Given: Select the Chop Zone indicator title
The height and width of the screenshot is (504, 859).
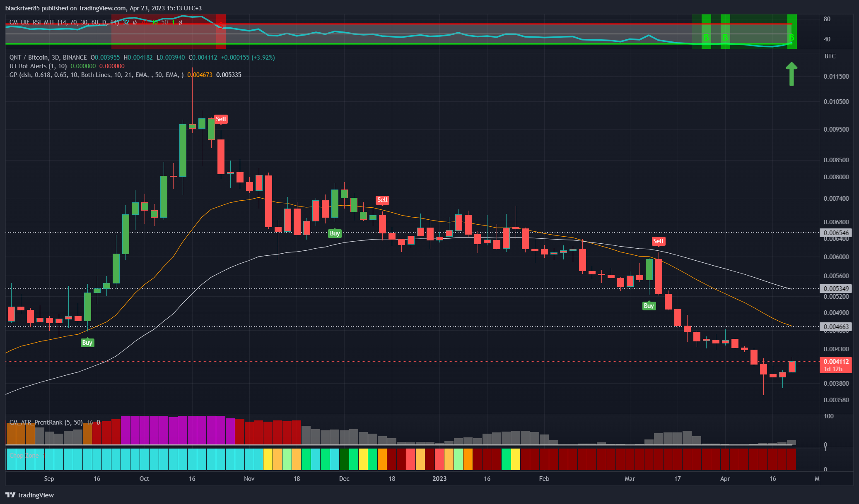Looking at the screenshot, I should coord(24,456).
